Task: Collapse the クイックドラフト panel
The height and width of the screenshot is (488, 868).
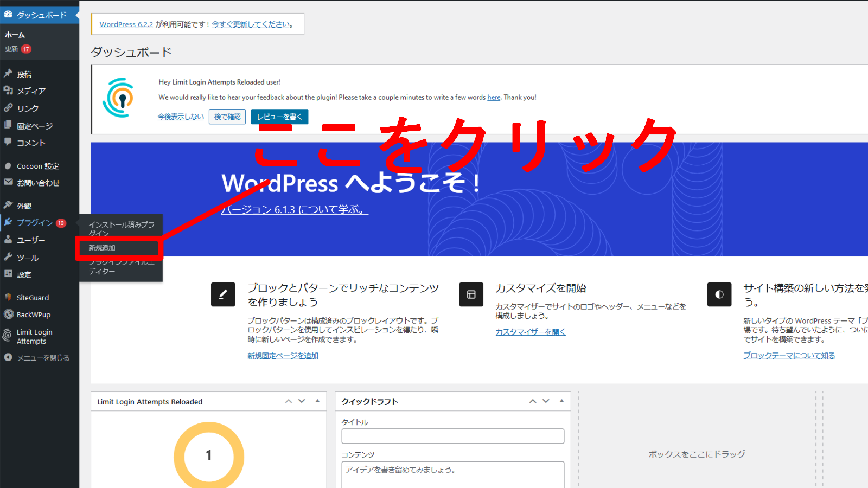Action: tap(561, 401)
